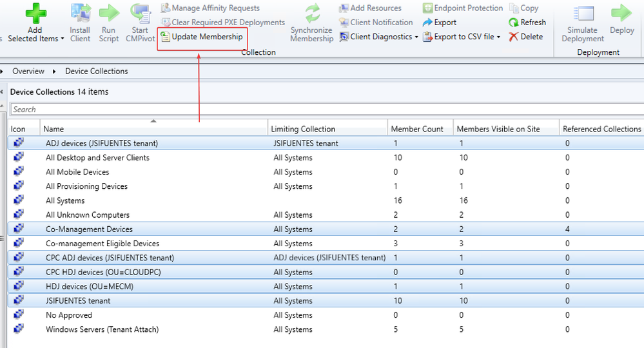Click the Client Diagnostics icon
Image resolution: width=644 pixels, height=348 pixels.
[344, 37]
